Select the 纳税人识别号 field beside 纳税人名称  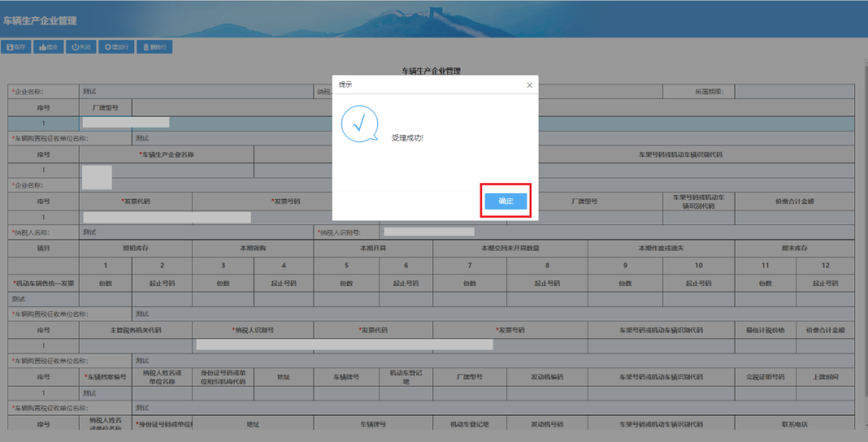coord(616,232)
